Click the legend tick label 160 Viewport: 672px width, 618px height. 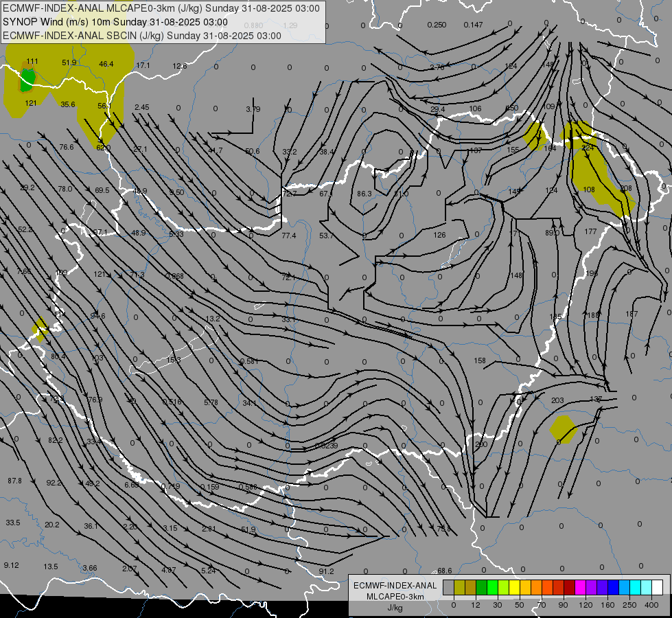pyautogui.click(x=607, y=605)
